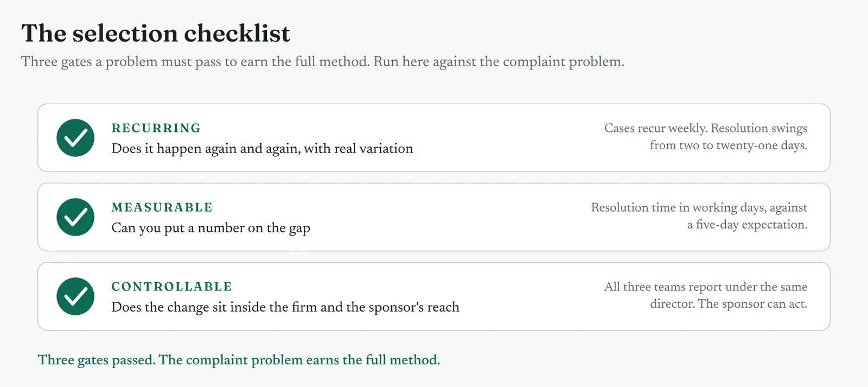The image size is (868, 387).
Task: Click 'The sponsor can act' text
Action: 752,304
